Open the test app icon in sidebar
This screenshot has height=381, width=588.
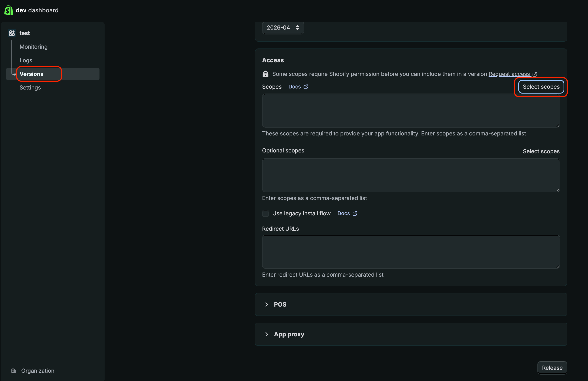[12, 33]
